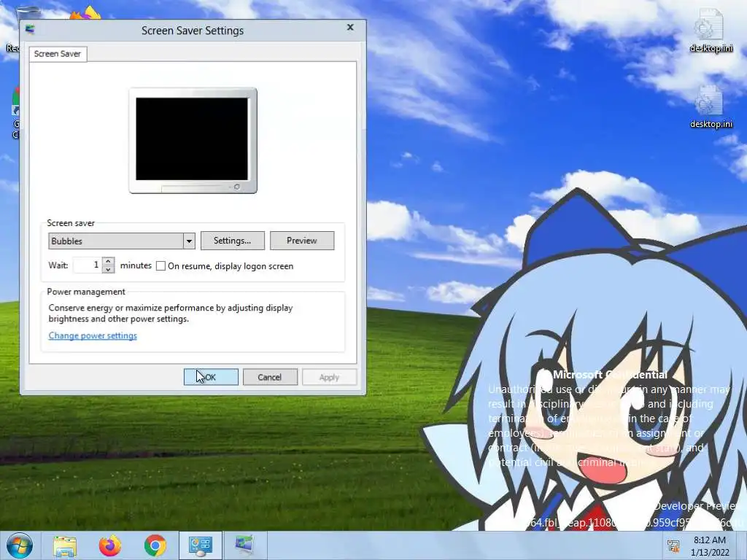Screen dimensions: 747x560
Task: Click the screen saver monitor preview
Action: [x=193, y=141]
